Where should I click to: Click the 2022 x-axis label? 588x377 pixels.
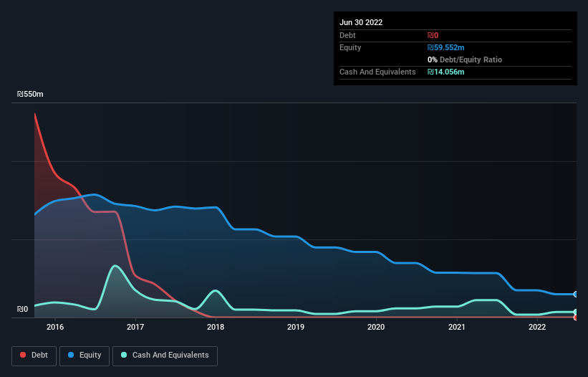[537, 327]
